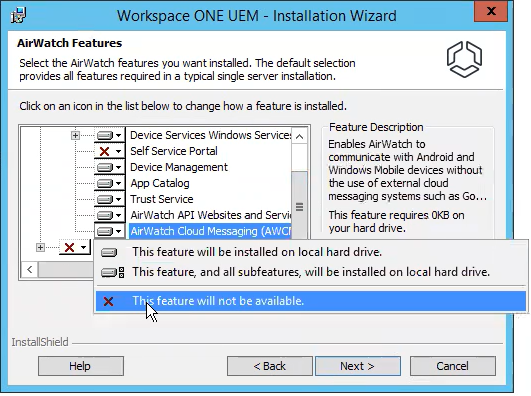The width and height of the screenshot is (531, 396).
Task: Click the Help button
Action: point(81,366)
